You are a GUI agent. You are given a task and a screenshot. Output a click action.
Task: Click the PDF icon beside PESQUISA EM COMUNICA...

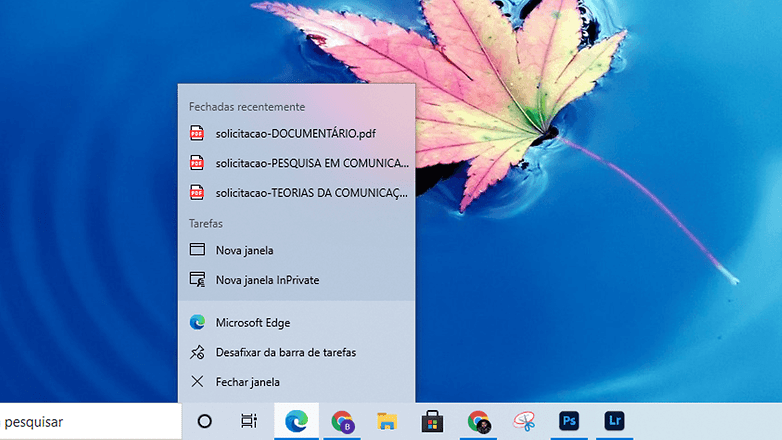click(x=196, y=163)
